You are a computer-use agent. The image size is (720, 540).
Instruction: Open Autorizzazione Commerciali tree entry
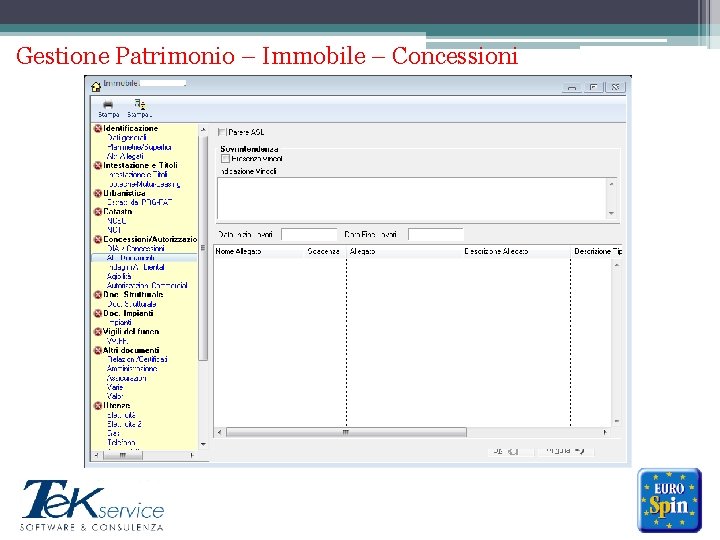[x=147, y=285]
